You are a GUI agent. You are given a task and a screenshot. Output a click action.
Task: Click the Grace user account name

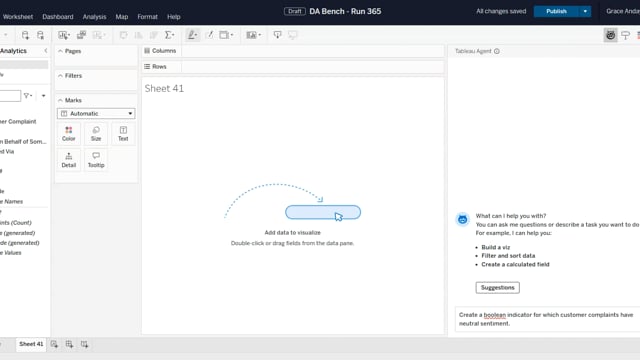[x=623, y=11]
